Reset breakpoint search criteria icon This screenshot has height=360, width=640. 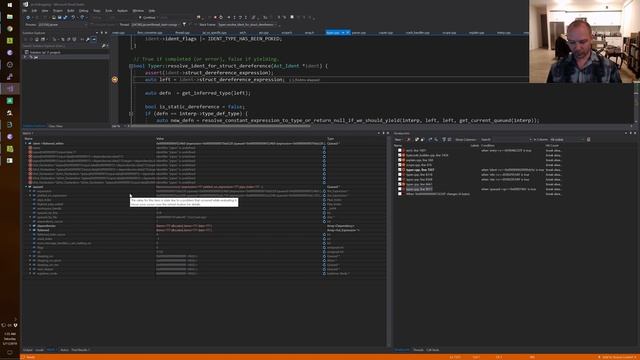pyautogui.click(x=589, y=140)
